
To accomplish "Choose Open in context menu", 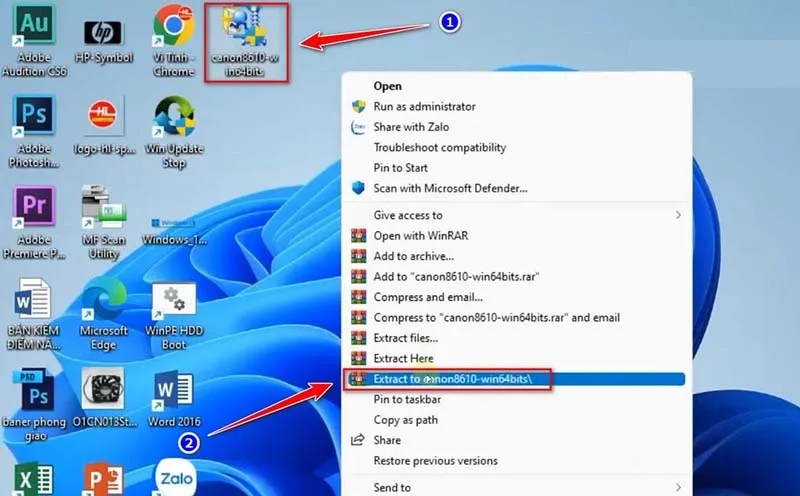I will click(517, 86).
